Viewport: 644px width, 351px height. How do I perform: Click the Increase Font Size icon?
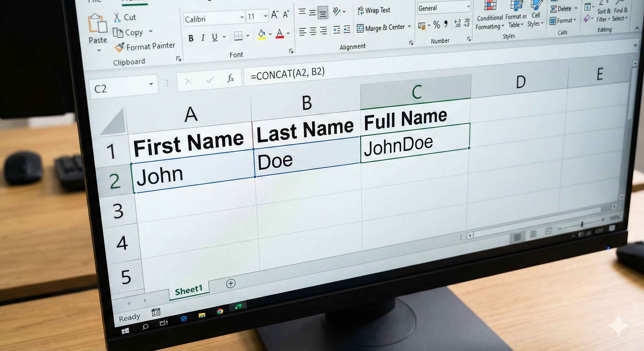pyautogui.click(x=274, y=15)
